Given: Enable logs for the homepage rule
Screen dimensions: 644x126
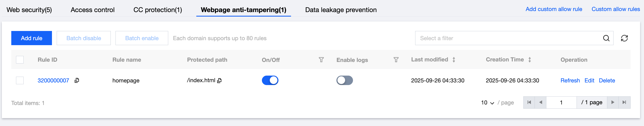Looking at the screenshot, I should (x=345, y=80).
